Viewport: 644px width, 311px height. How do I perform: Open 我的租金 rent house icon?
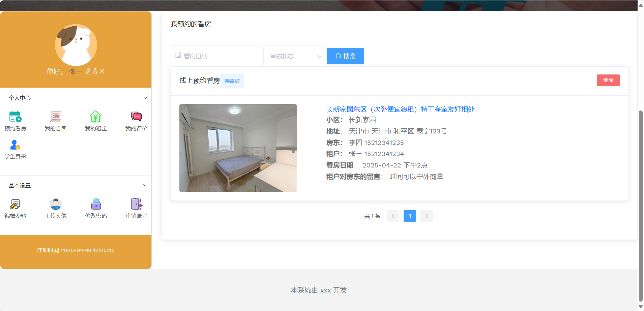(x=96, y=117)
